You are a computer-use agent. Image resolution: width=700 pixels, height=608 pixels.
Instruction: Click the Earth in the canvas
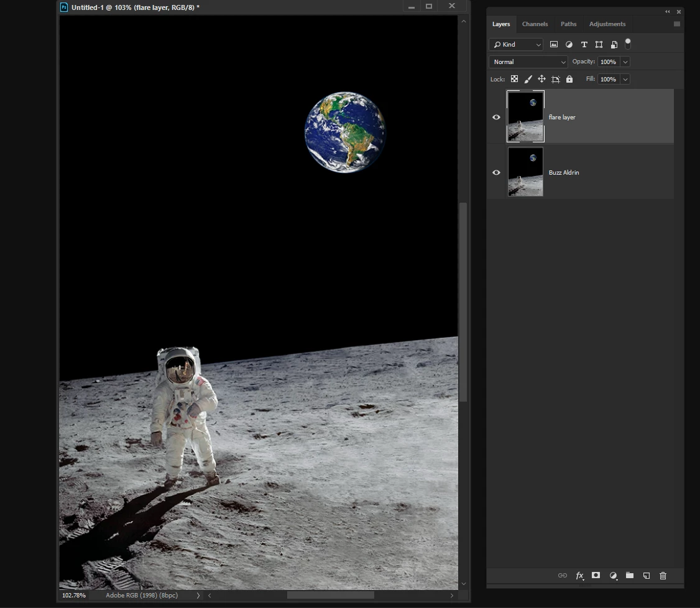click(x=345, y=132)
